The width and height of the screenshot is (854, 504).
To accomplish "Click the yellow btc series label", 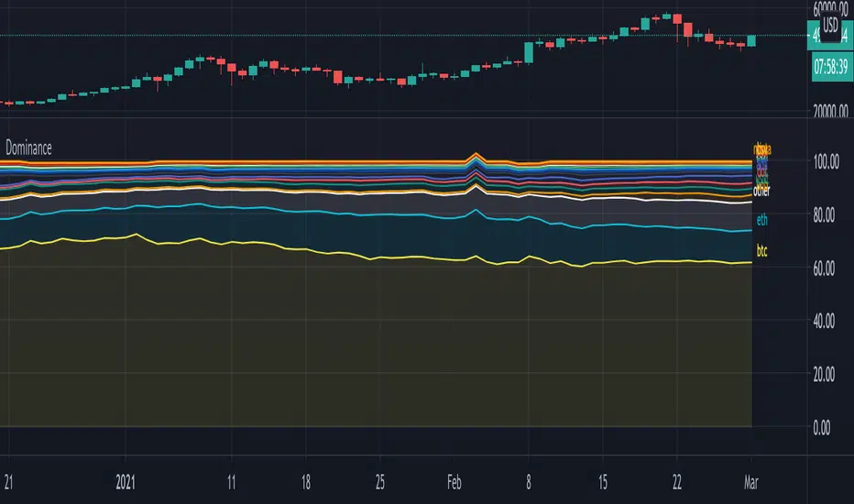I will coord(762,251).
